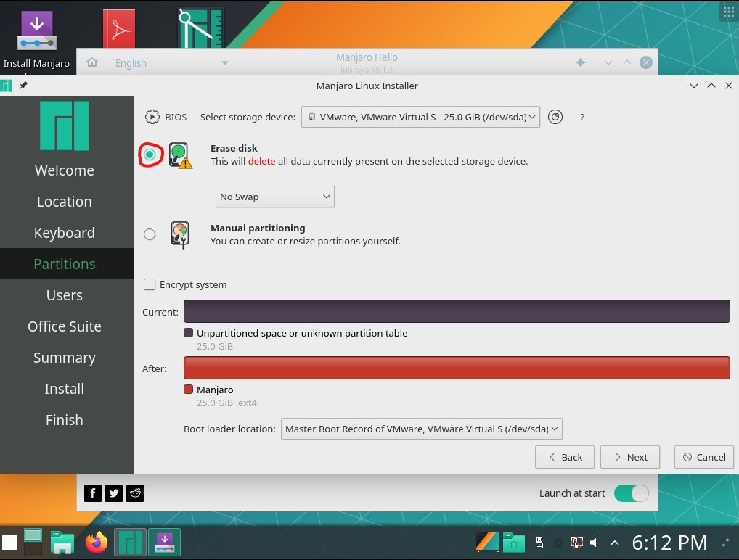Image resolution: width=739 pixels, height=560 pixels.
Task: Open the red PDF desktop icon
Action: [x=119, y=29]
